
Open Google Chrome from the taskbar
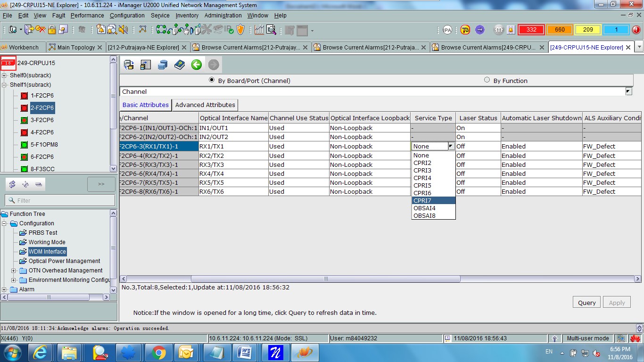[x=158, y=353]
